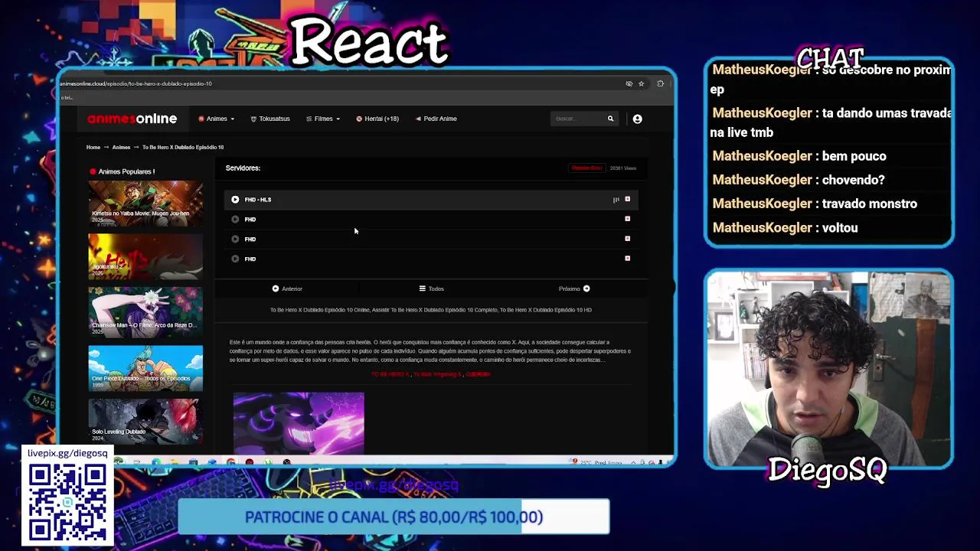The height and width of the screenshot is (551, 980).
Task: Expand the Animes dropdown menu
Action: tap(217, 119)
